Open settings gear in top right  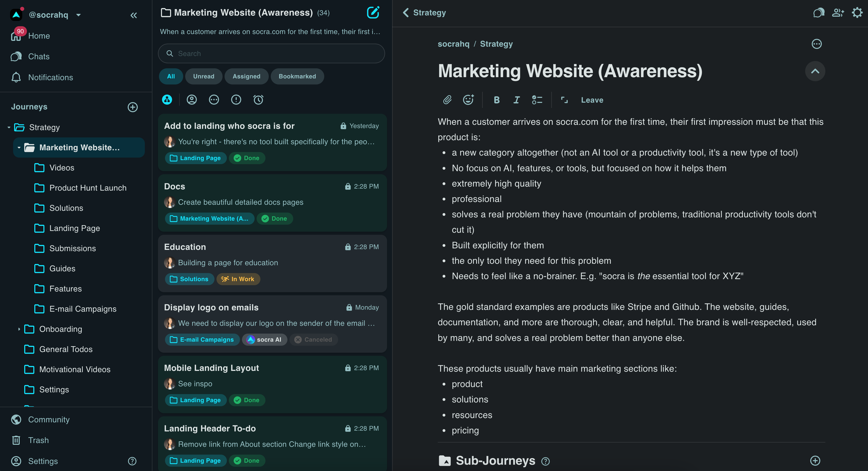click(x=857, y=13)
